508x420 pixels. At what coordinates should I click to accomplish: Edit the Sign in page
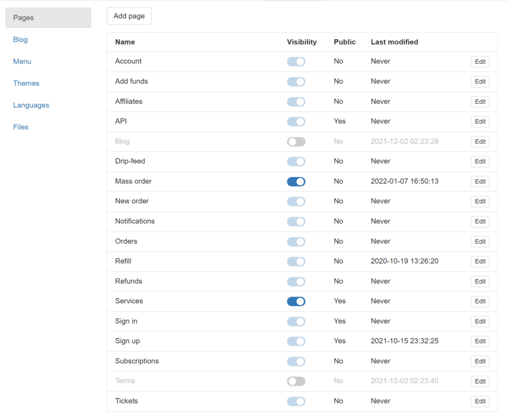point(480,321)
